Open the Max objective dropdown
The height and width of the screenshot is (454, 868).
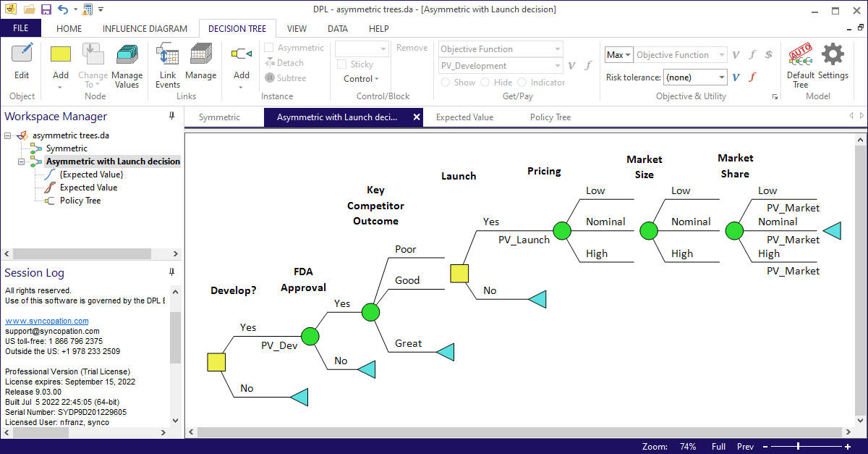pos(626,54)
